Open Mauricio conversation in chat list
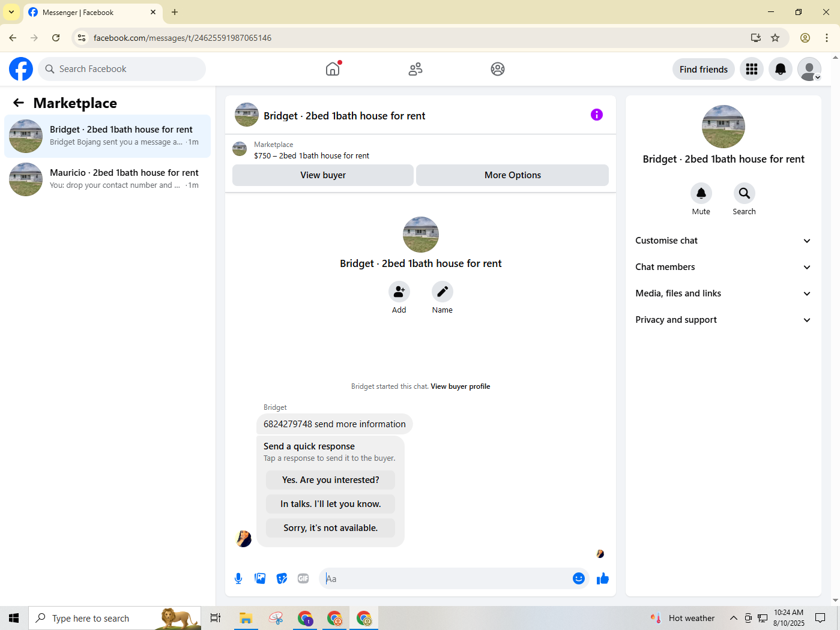This screenshot has height=630, width=840. [x=107, y=179]
